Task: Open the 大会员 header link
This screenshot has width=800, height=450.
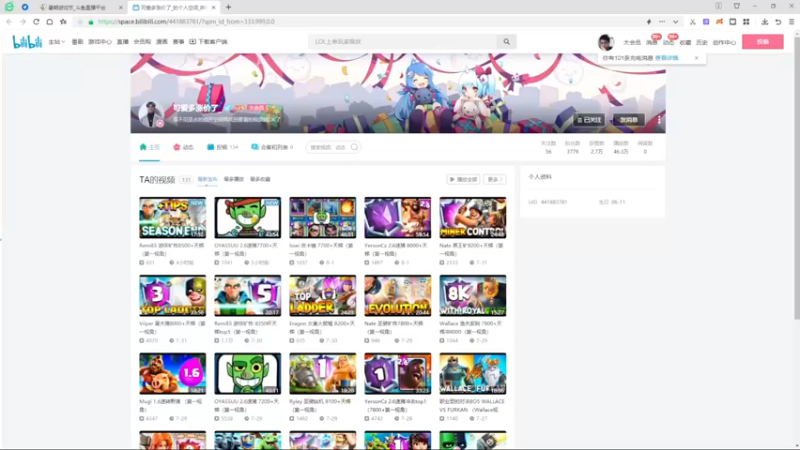Action: 632,42
